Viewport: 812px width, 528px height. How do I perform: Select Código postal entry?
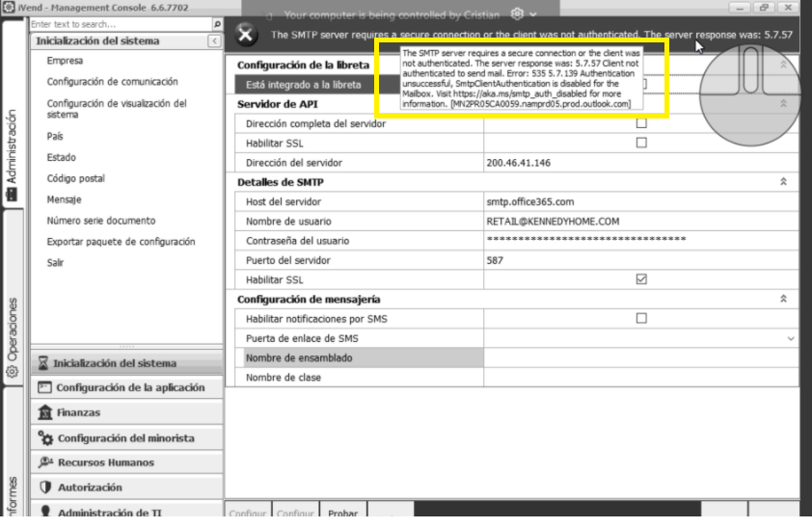[75, 178]
